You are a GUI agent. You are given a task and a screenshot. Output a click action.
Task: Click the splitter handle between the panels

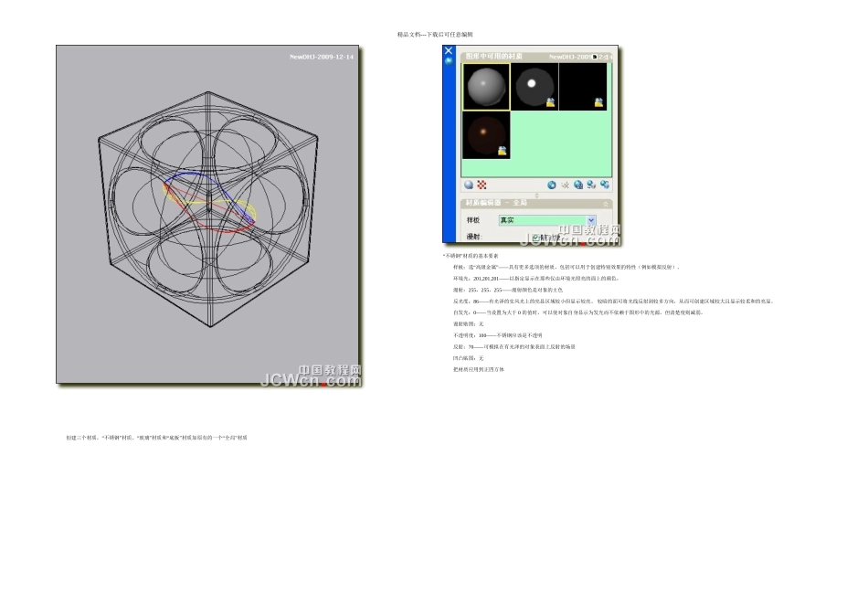pyautogui.click(x=536, y=195)
